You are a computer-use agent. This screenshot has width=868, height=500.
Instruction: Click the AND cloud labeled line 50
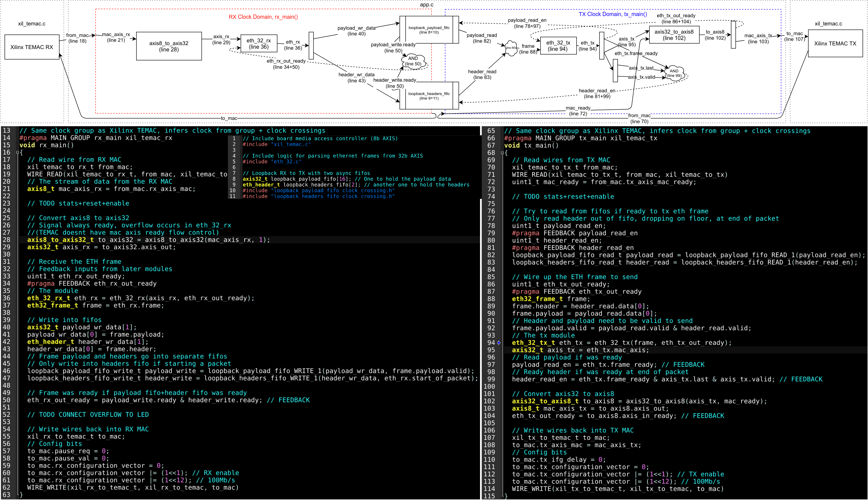413,61
